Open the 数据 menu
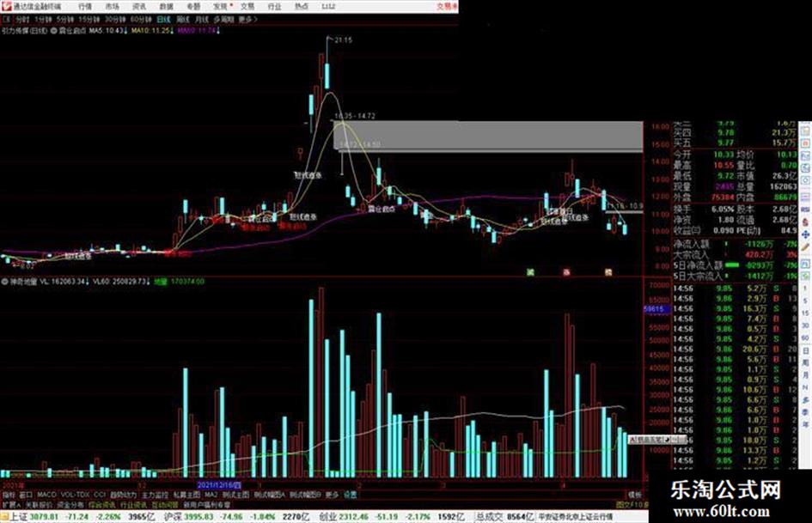The height and width of the screenshot is (523, 812). (x=166, y=6)
